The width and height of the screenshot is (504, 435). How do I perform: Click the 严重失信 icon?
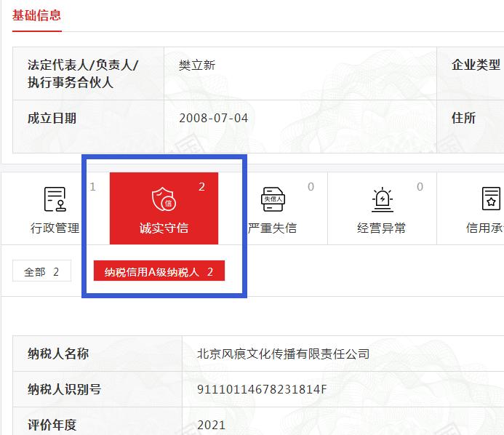273,199
